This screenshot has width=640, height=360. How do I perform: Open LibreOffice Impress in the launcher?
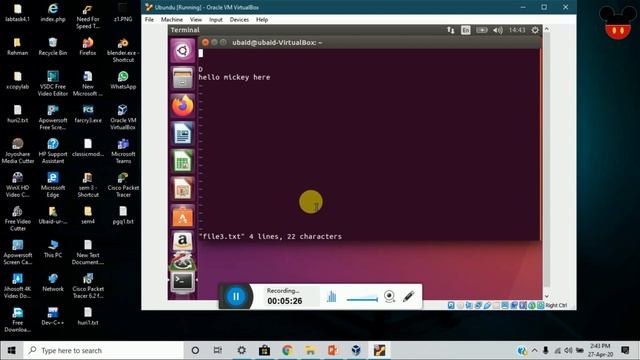tap(182, 189)
